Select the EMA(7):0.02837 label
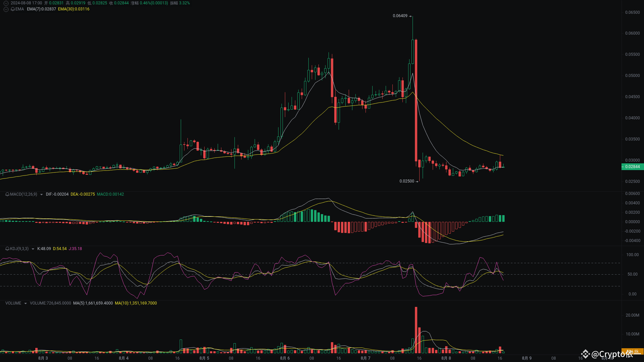 click(x=41, y=9)
